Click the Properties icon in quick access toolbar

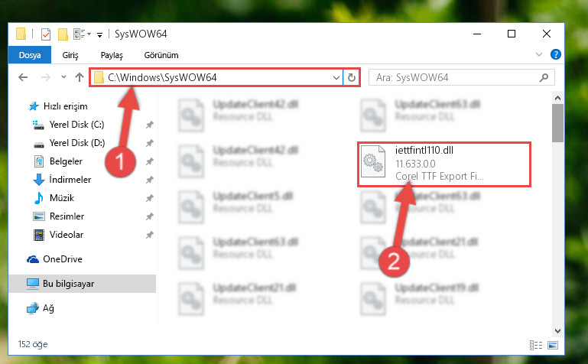click(46, 34)
